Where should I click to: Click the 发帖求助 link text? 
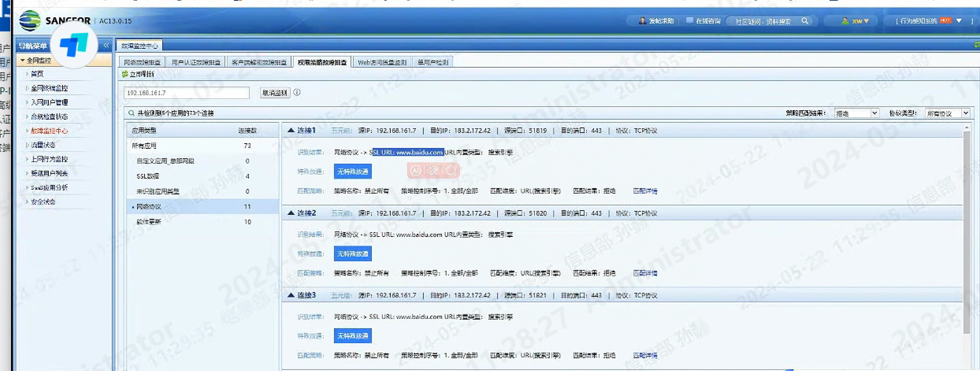click(x=661, y=21)
